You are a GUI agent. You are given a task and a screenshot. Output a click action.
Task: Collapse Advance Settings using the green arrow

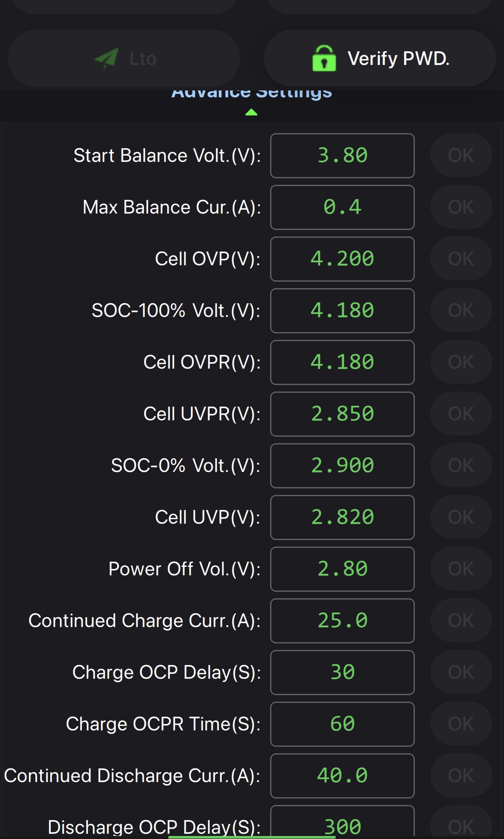point(251,112)
